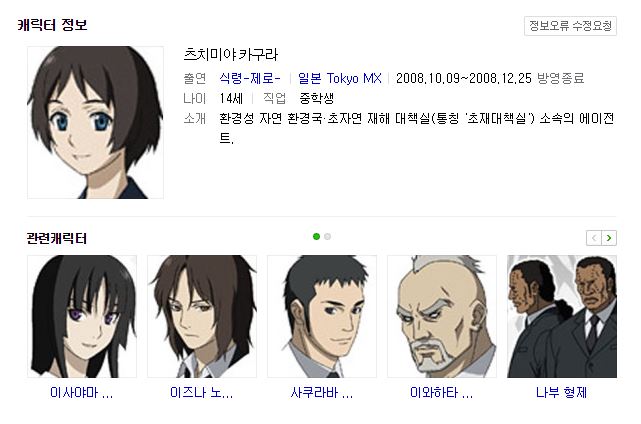Image resolution: width=641 pixels, height=424 pixels.
Task: Click the 츠치미야 카구라 character name heading
Action: tap(231, 54)
